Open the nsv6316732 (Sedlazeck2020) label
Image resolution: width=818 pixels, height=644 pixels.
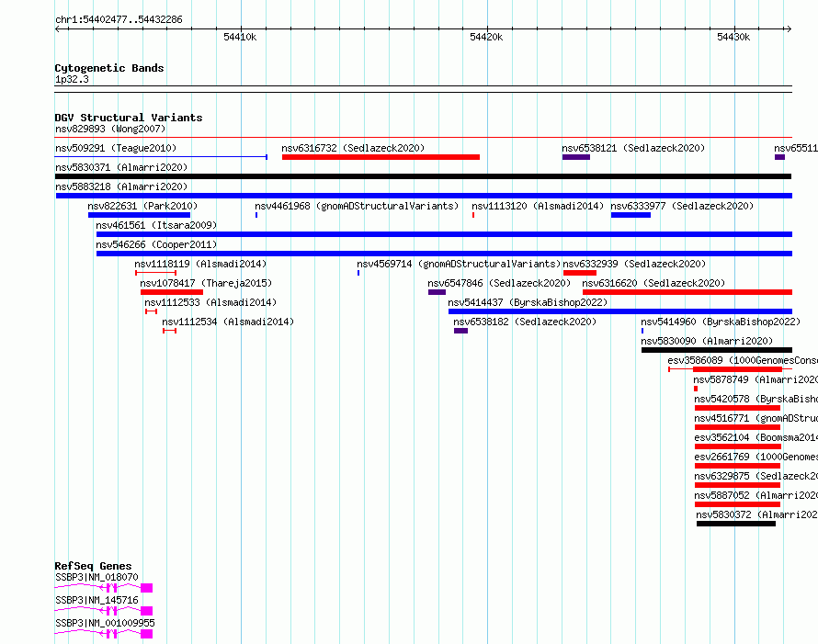point(353,148)
